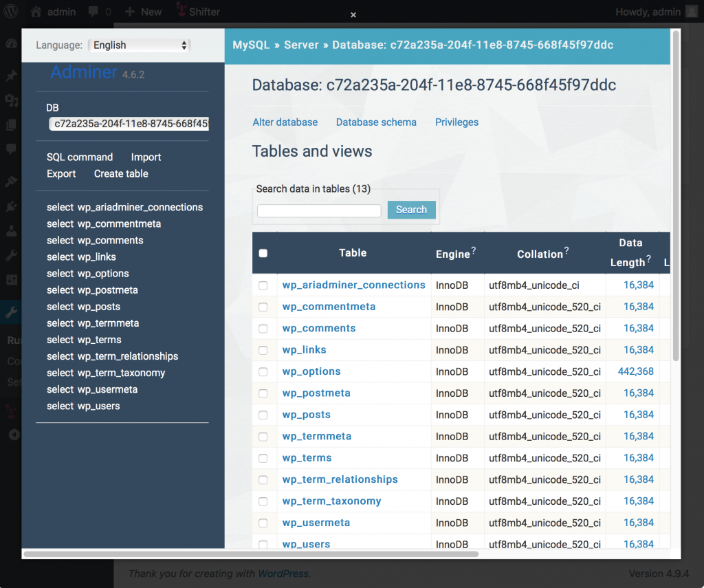This screenshot has height=588, width=704.
Task: Check the wp_terms row checkbox
Action: pos(263,458)
